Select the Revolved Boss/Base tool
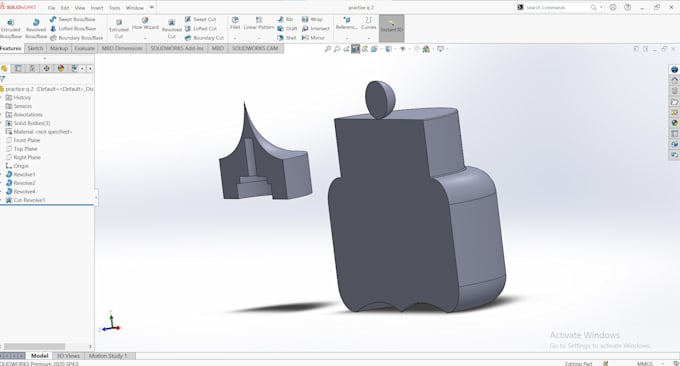This screenshot has width=680, height=366. coord(36,29)
